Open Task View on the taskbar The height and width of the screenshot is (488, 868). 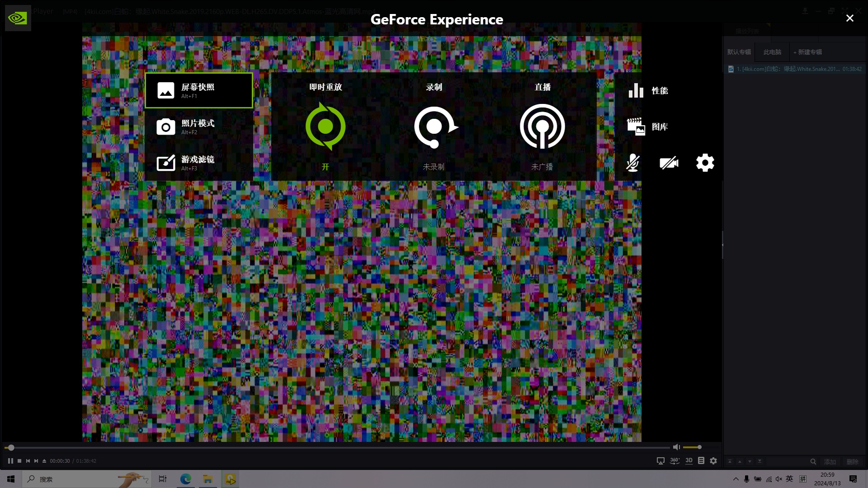(163, 479)
